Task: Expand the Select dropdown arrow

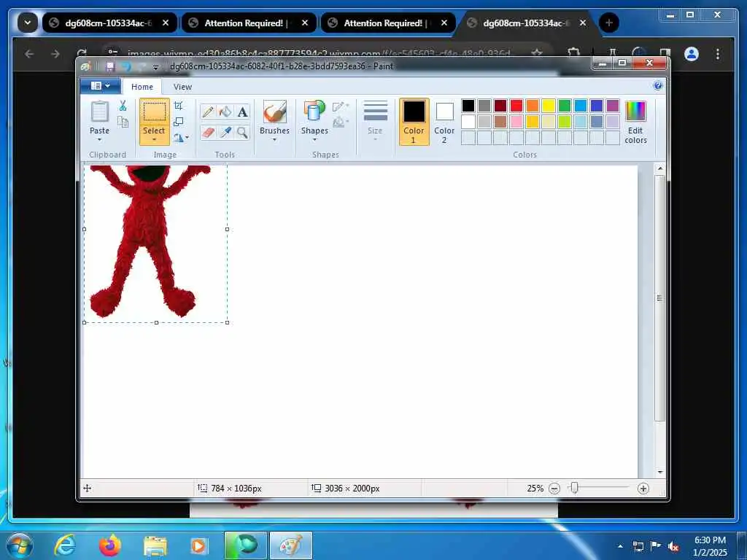Action: click(x=155, y=139)
